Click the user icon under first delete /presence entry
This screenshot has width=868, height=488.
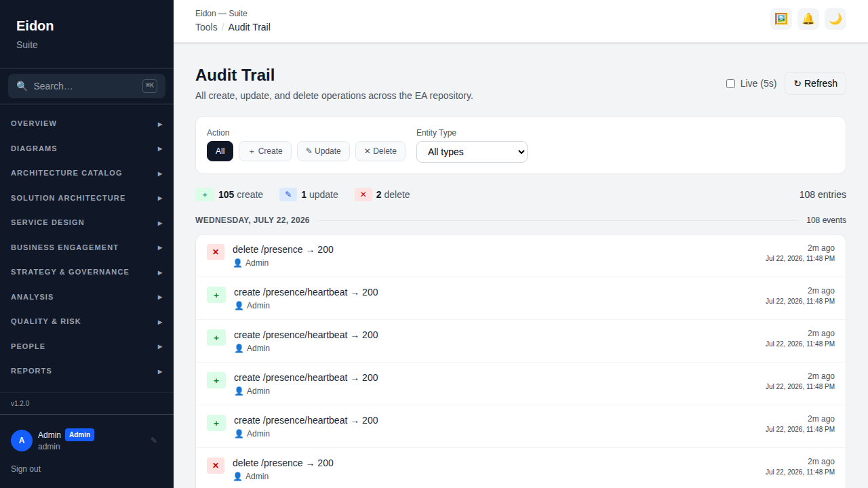[x=237, y=263]
